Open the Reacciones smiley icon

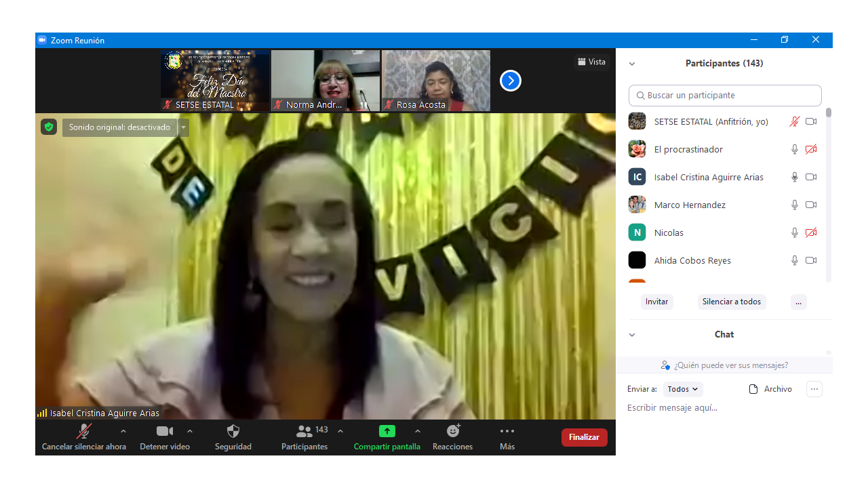[454, 430]
